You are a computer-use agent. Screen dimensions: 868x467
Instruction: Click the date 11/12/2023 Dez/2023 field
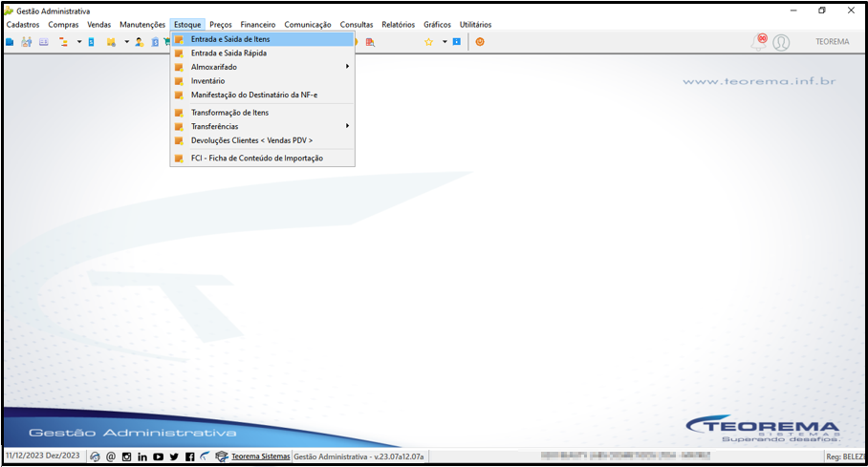point(43,456)
